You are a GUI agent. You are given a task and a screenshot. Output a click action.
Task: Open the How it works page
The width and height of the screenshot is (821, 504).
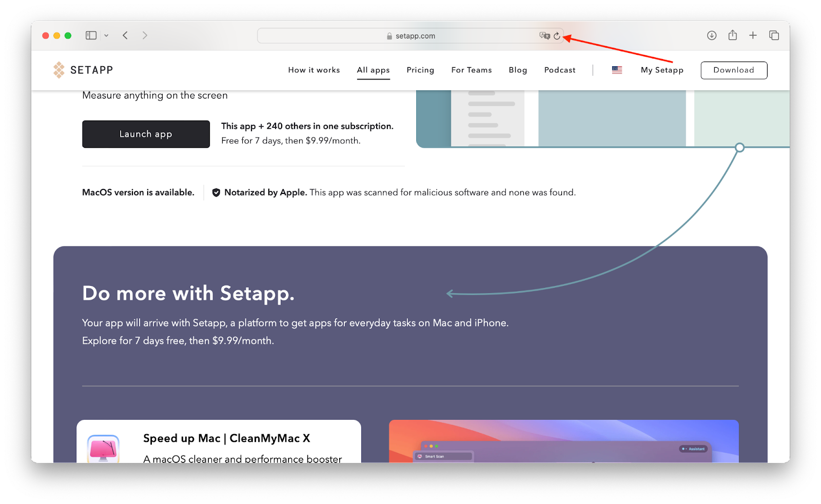pyautogui.click(x=314, y=70)
